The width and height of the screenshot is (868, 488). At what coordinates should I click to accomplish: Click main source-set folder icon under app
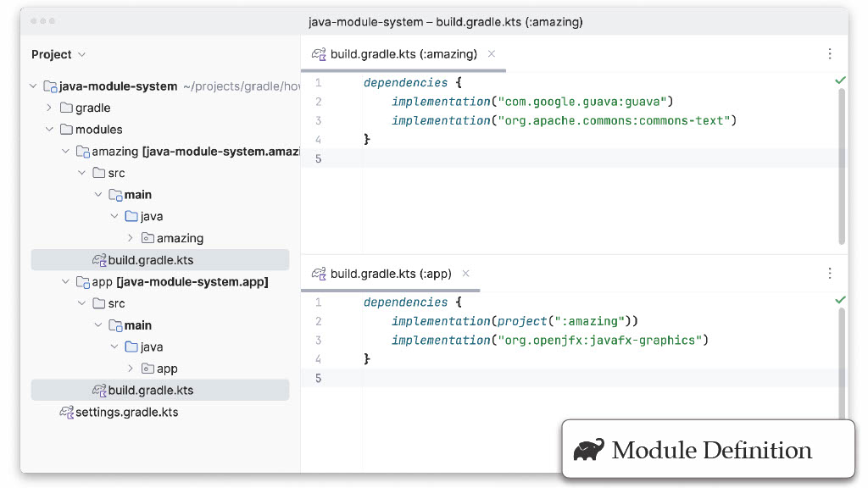click(115, 325)
